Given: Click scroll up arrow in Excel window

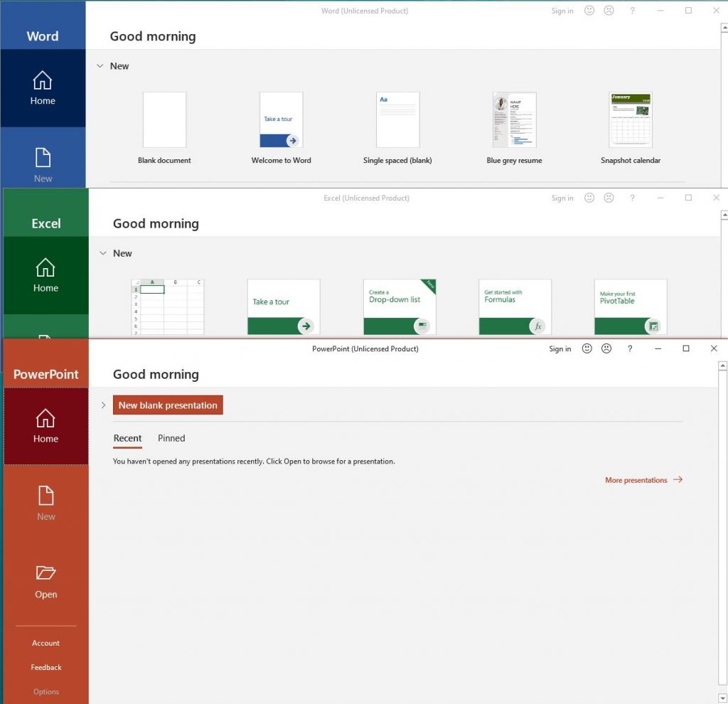Looking at the screenshot, I should tap(724, 215).
